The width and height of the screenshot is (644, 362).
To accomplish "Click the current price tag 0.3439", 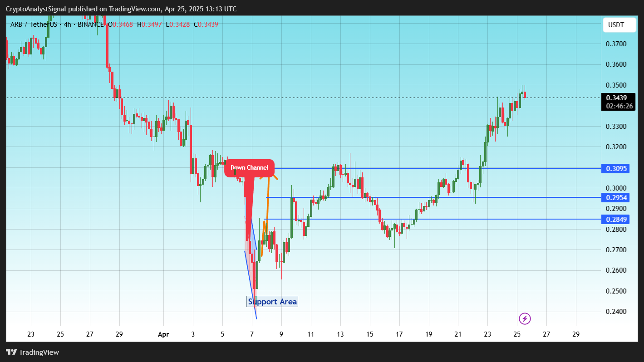I will (x=616, y=98).
